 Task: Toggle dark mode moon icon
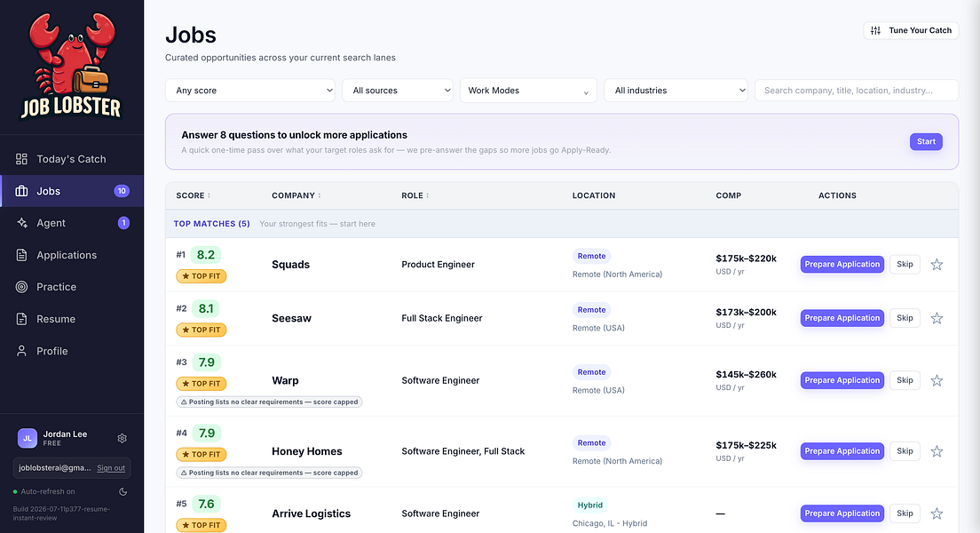(x=123, y=492)
